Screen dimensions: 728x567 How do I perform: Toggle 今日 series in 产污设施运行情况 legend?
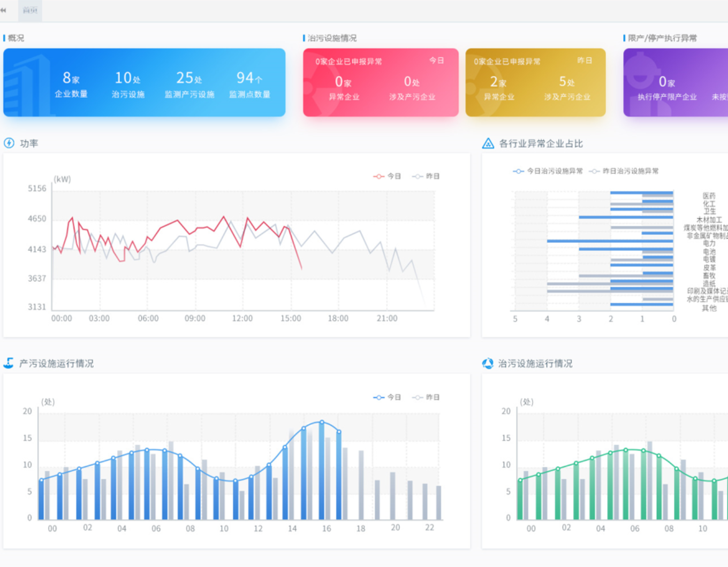click(387, 397)
